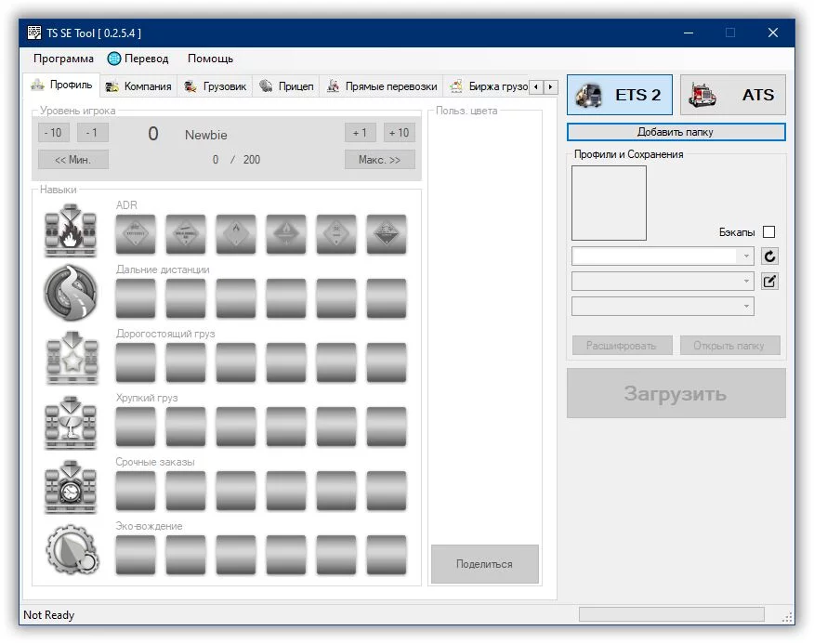Click the Открыть папку button
814x644 pixels.
click(729, 346)
